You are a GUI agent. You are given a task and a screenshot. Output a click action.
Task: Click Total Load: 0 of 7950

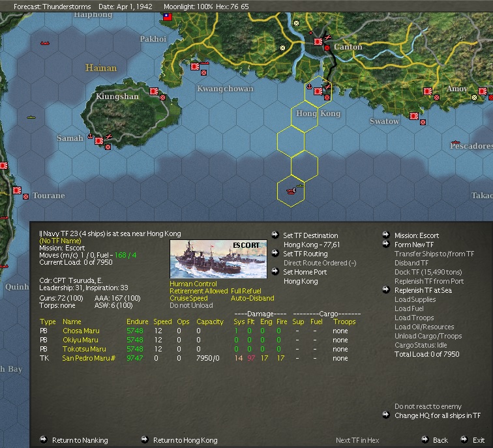pyautogui.click(x=426, y=354)
